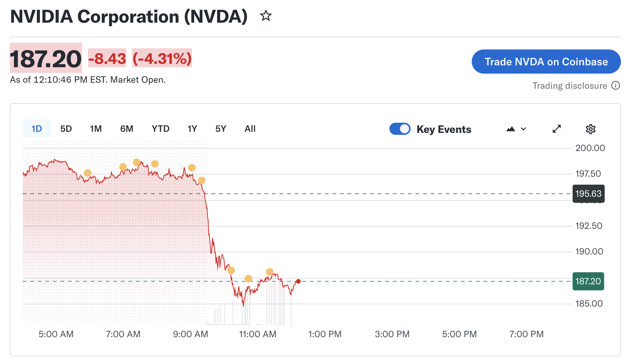Open chart type dropdown chevron

point(523,129)
